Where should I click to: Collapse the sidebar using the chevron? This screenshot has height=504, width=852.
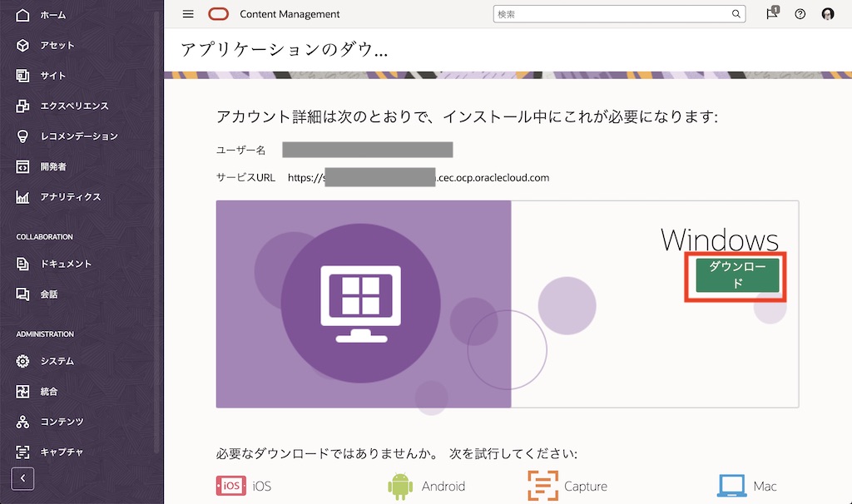pos(22,478)
